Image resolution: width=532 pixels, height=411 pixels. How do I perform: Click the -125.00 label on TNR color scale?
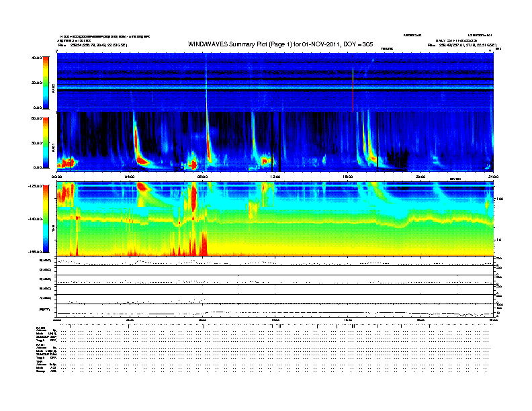click(x=35, y=186)
